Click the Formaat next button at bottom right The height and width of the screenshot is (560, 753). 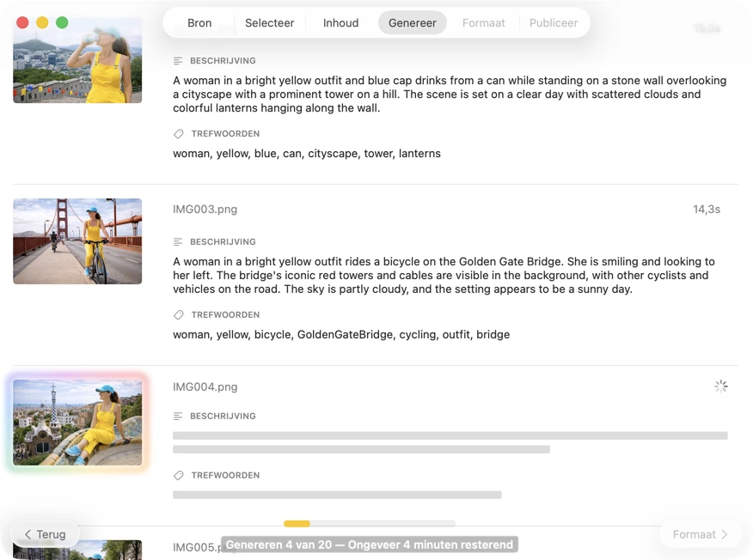700,534
